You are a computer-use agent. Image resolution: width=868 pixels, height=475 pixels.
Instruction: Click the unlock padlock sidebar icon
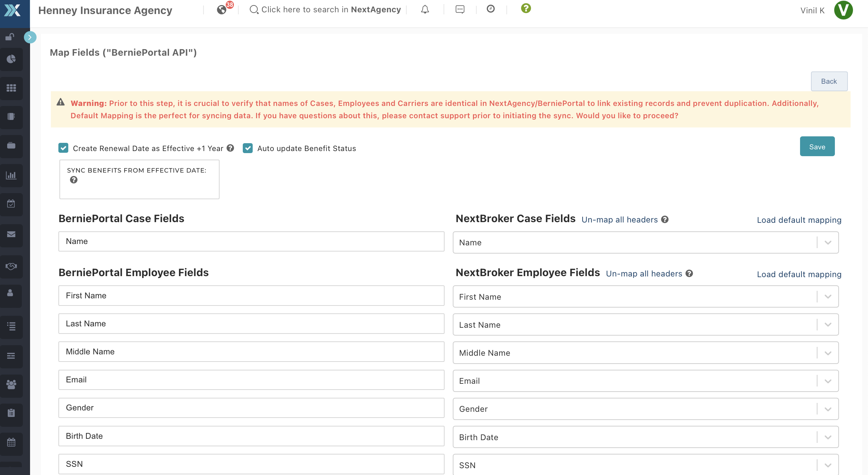click(10, 37)
